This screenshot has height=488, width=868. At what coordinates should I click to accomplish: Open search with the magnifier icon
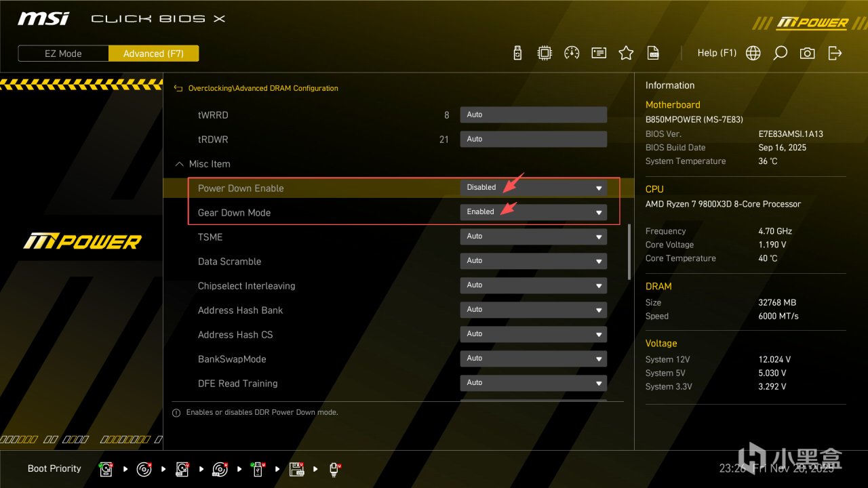[x=780, y=53]
